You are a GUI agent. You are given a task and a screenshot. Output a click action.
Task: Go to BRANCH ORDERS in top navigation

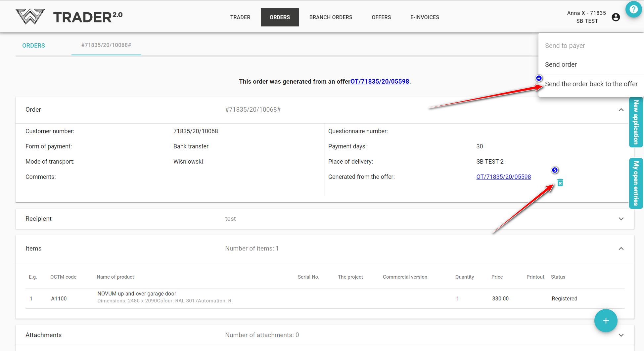[331, 17]
